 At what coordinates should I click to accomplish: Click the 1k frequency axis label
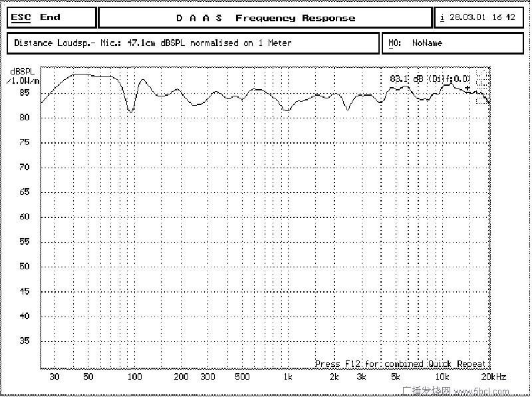(287, 377)
